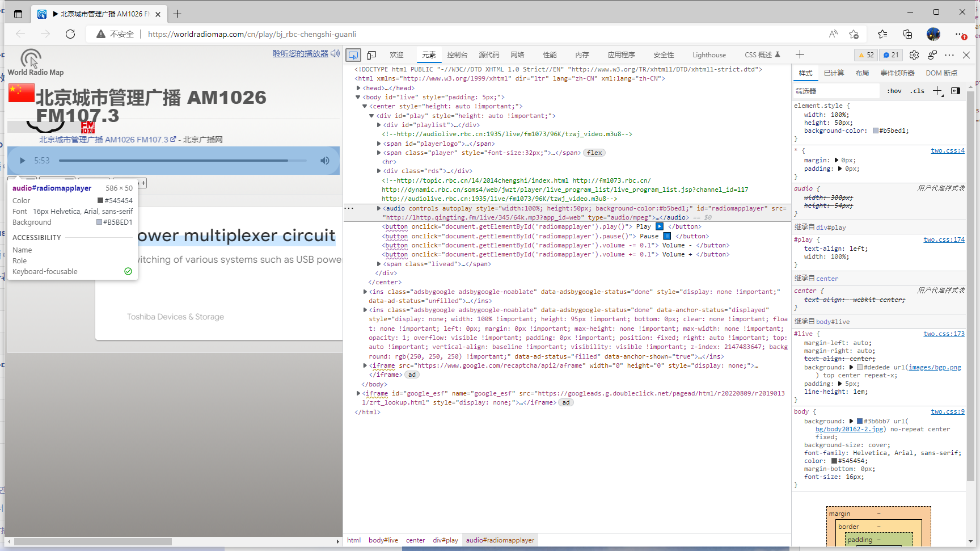Click the audio player seek bar

coord(183,161)
